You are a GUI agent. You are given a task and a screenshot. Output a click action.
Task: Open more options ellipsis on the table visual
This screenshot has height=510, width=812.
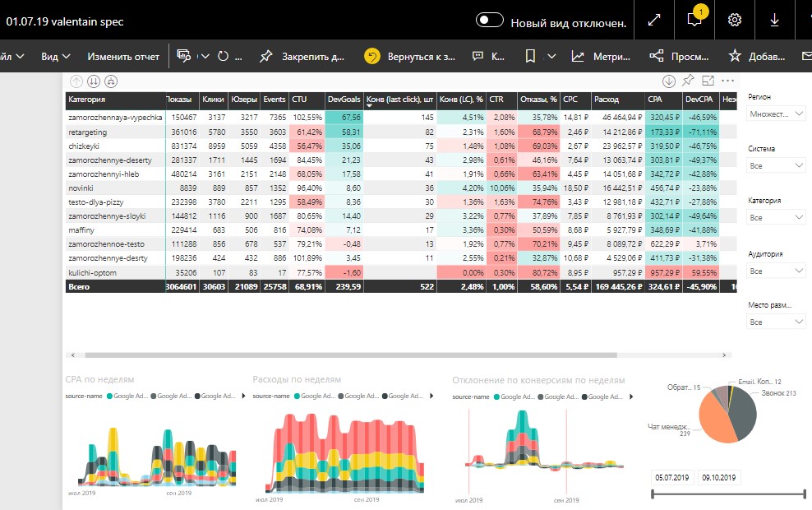point(727,81)
